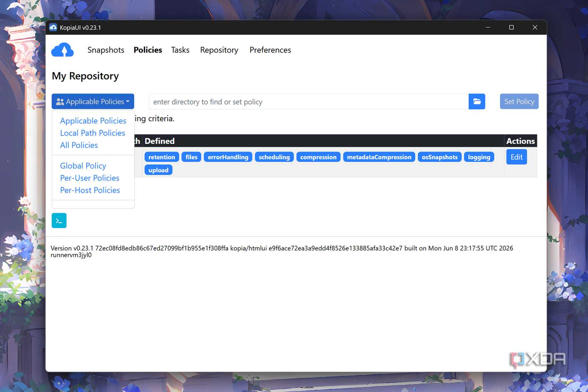Image resolution: width=588 pixels, height=392 pixels.
Task: Select Applicable Policies in the dropdown list
Action: (93, 121)
